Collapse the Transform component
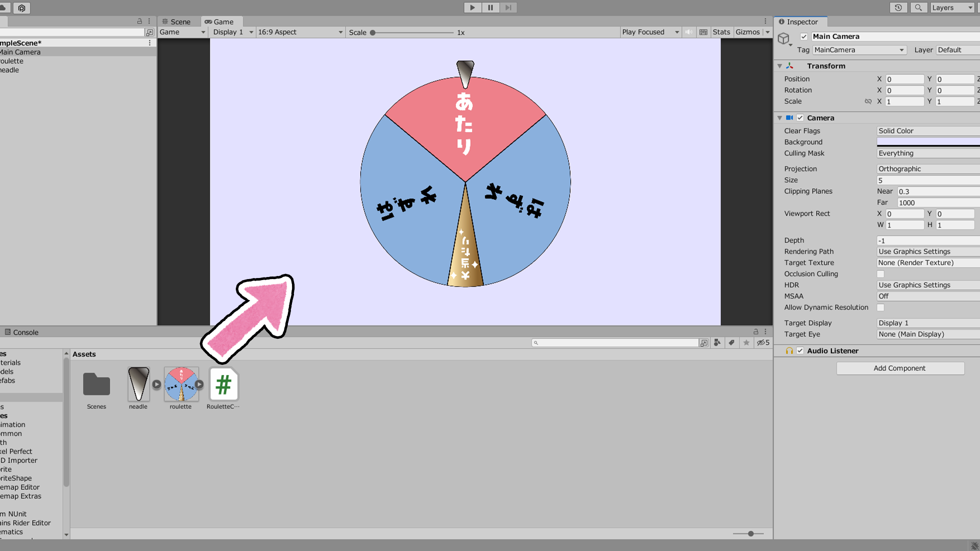 click(x=779, y=66)
